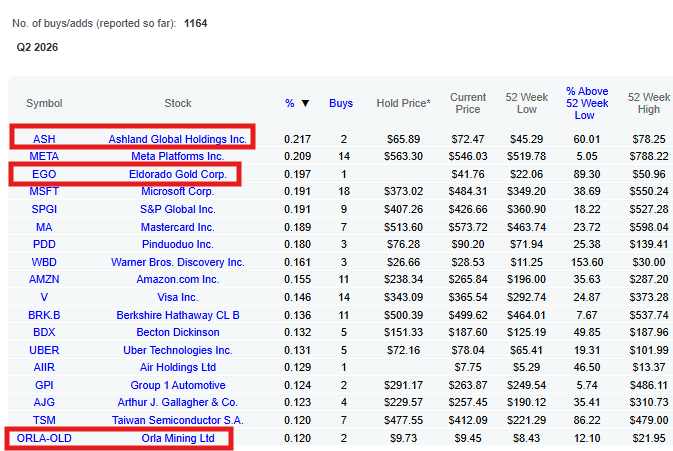Open Pinduoduo Inc. stock page

pos(178,245)
